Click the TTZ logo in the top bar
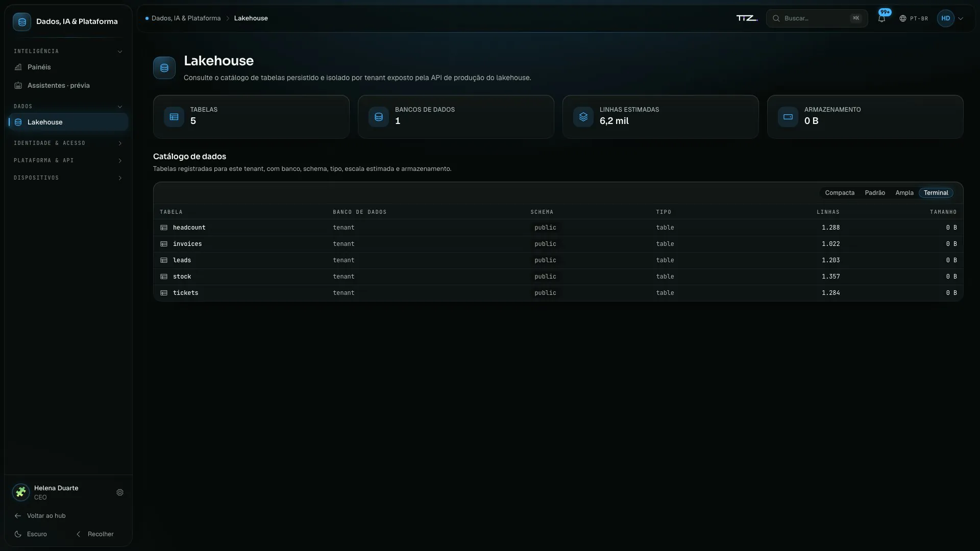Image resolution: width=980 pixels, height=551 pixels. pos(747,18)
